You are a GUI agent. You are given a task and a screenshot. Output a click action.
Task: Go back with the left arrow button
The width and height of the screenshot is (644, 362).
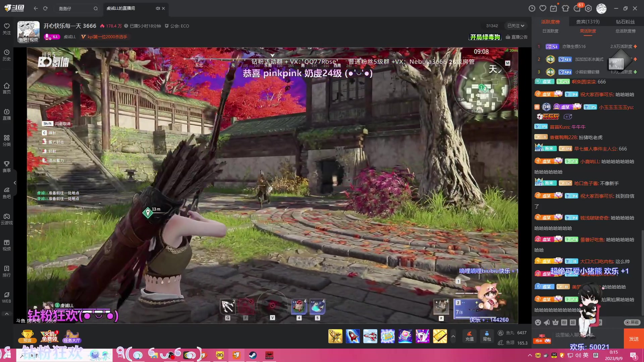(36, 8)
